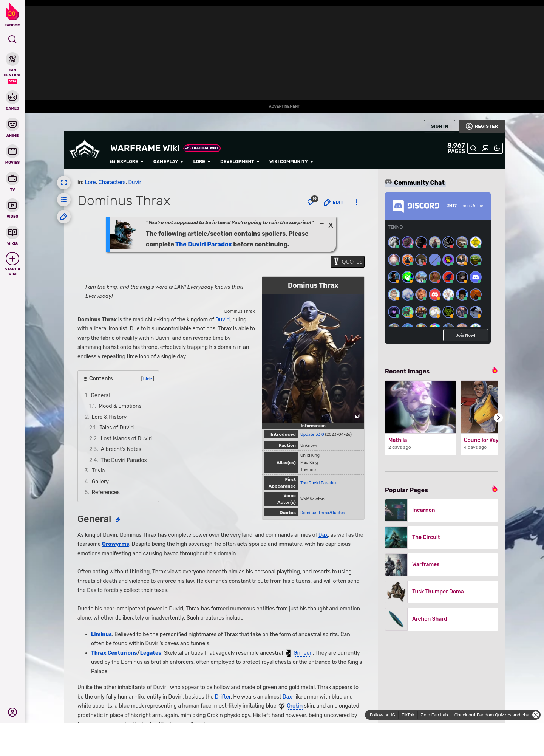Open the Video sidebar icon

(x=12, y=205)
